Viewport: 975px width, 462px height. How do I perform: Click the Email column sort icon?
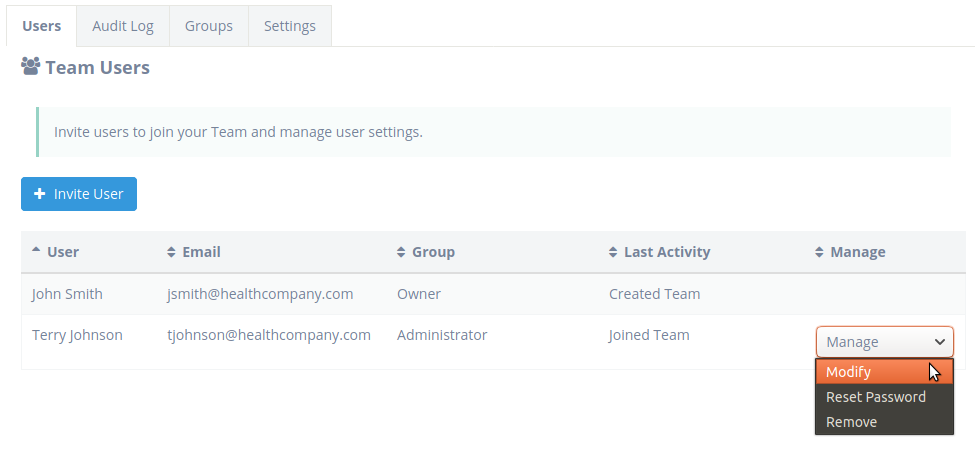[172, 252]
